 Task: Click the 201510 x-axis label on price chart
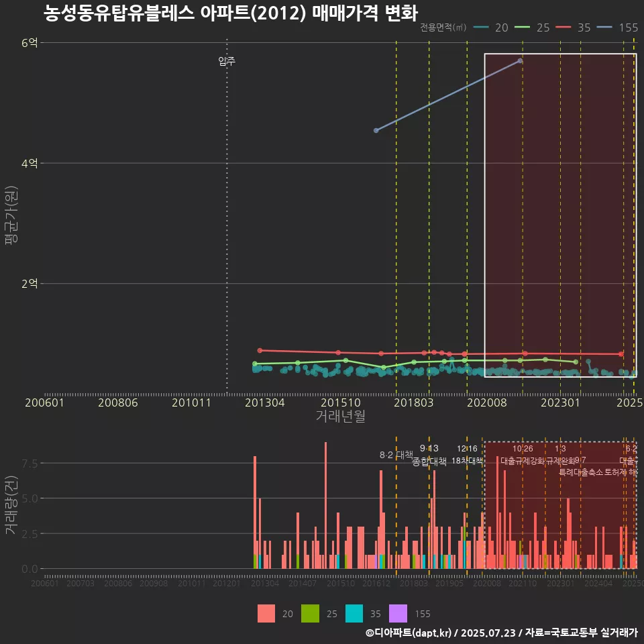point(341,402)
